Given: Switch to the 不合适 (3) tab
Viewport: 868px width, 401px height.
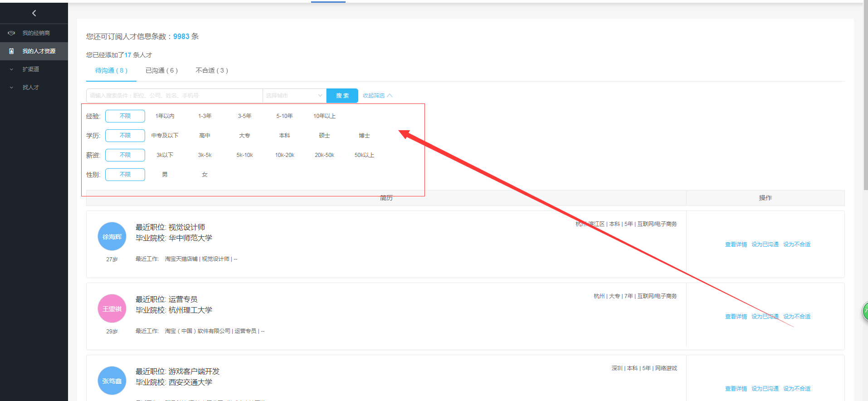Looking at the screenshot, I should [x=211, y=71].
